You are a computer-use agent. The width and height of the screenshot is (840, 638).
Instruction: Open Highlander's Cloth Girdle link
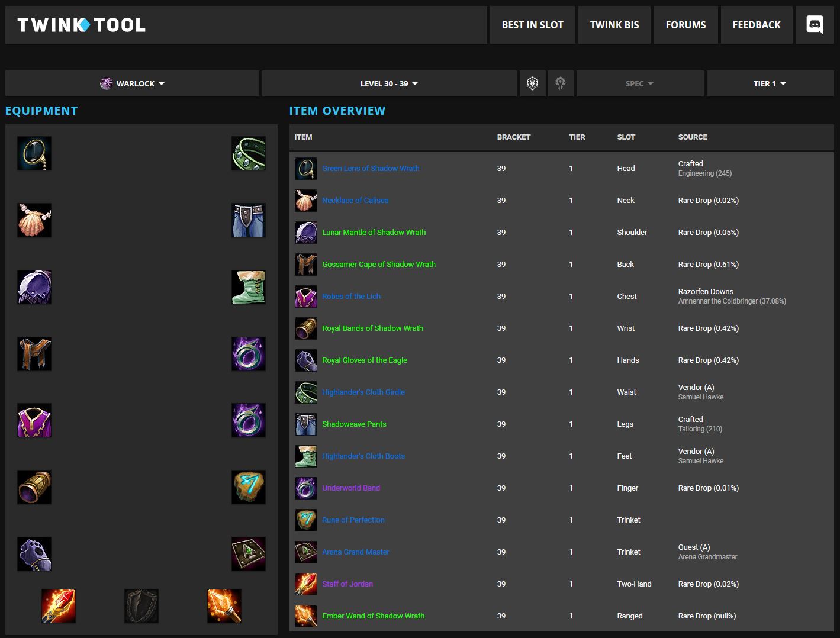click(363, 392)
